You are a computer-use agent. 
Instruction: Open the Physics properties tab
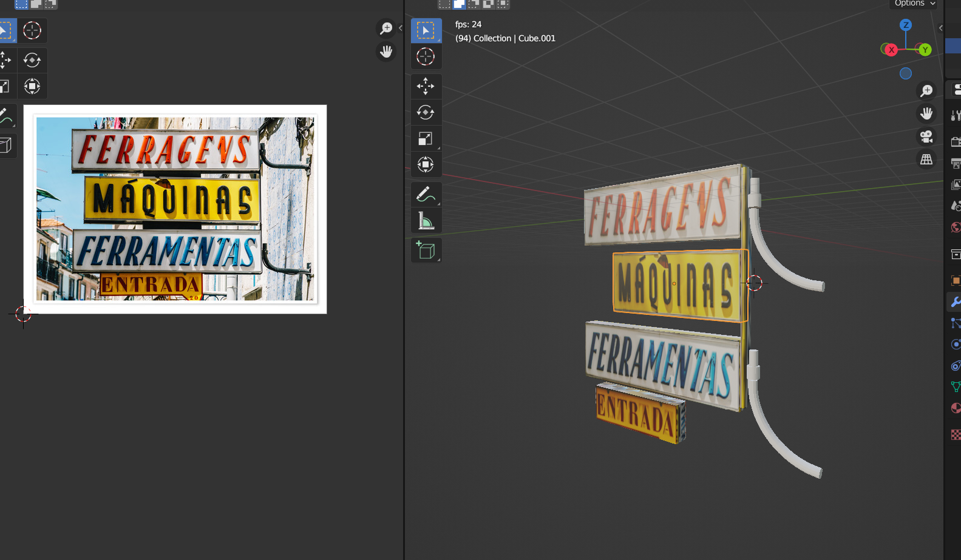pos(956,344)
